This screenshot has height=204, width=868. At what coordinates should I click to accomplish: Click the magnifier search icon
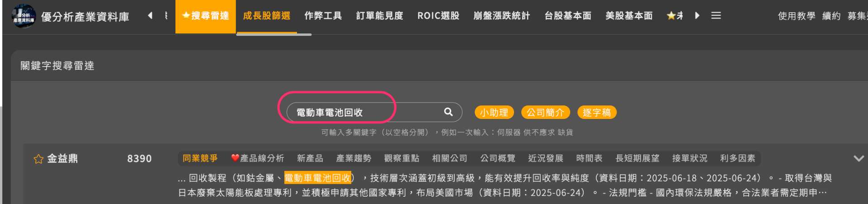click(x=448, y=112)
